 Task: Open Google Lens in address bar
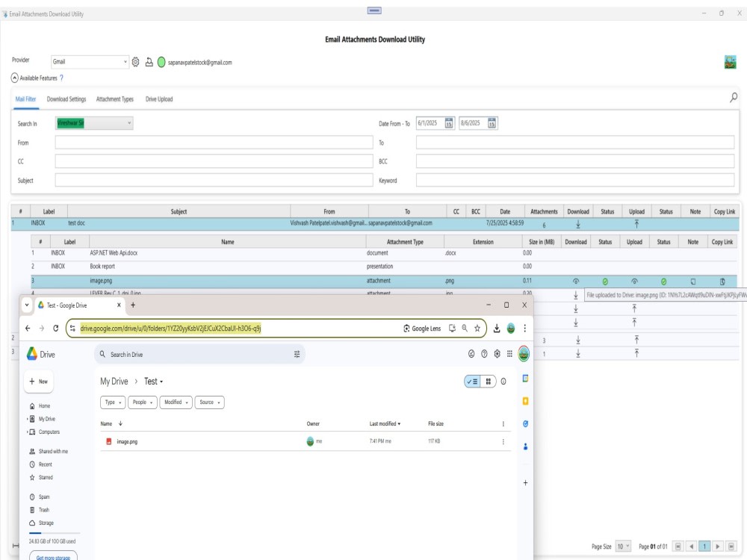pyautogui.click(x=422, y=329)
